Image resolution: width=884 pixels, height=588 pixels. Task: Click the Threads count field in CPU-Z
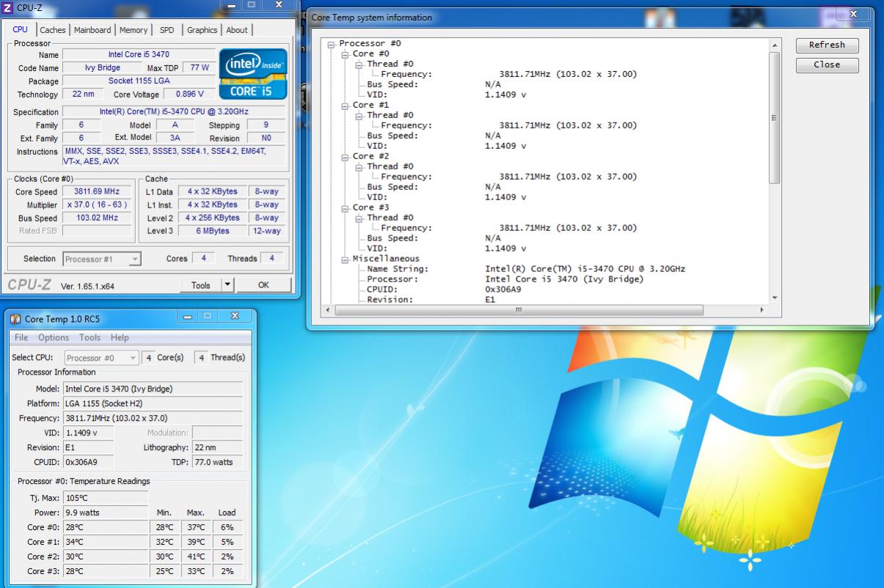click(271, 258)
